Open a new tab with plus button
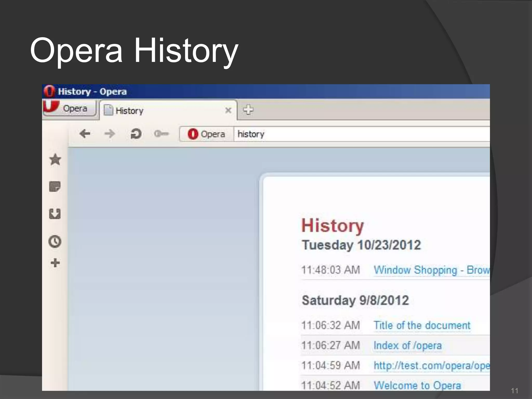 (248, 110)
